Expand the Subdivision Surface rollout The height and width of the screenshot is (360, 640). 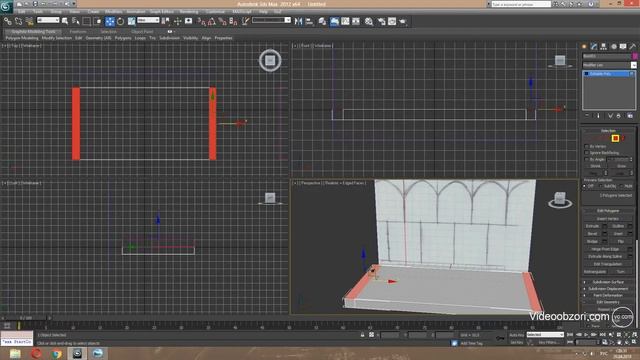point(608,282)
